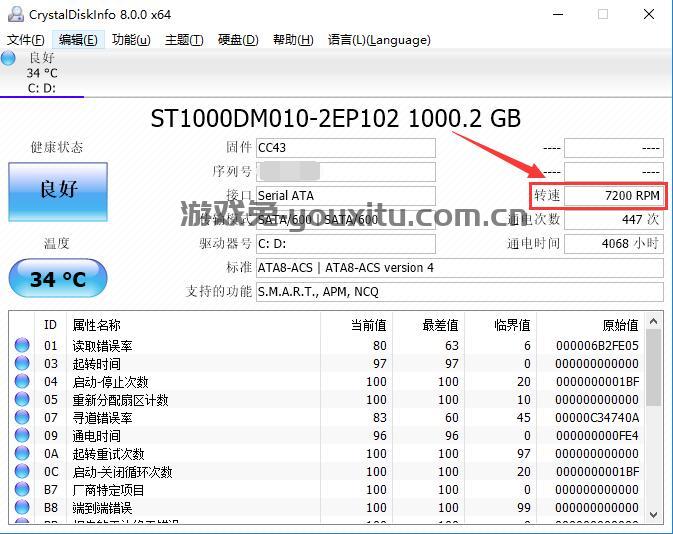This screenshot has width=673, height=534.
Task: Click the 当前值 column header
Action: point(369,325)
